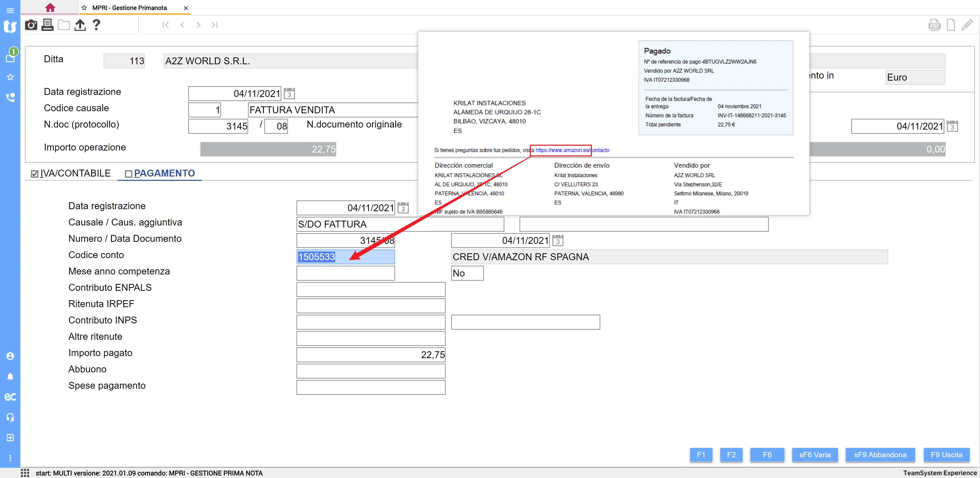Open calendar picker next to top Data registrazione
This screenshot has width=980, height=478.
tap(289, 94)
